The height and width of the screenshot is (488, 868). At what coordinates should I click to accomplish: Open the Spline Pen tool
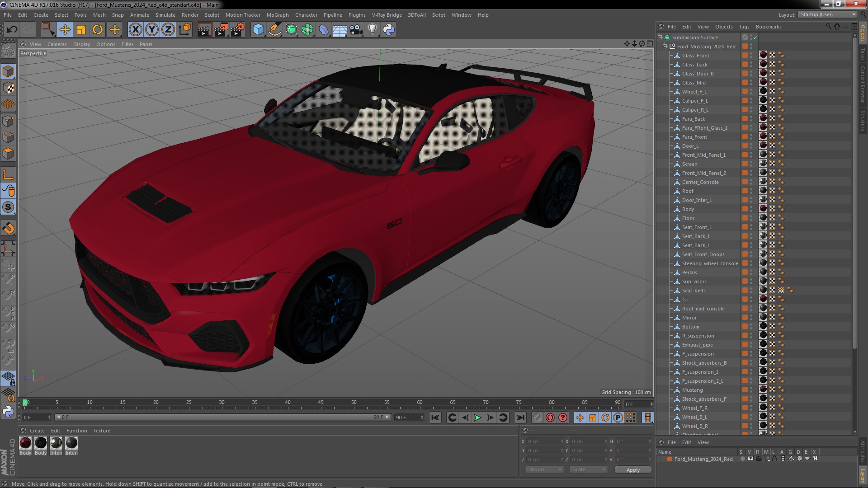[x=274, y=30]
